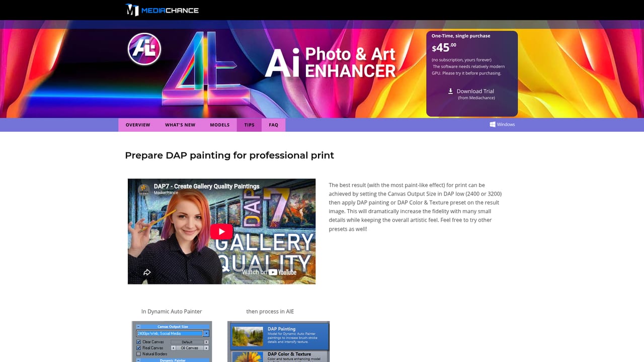Click the left arrow before Oil Canvas

pos(173,348)
